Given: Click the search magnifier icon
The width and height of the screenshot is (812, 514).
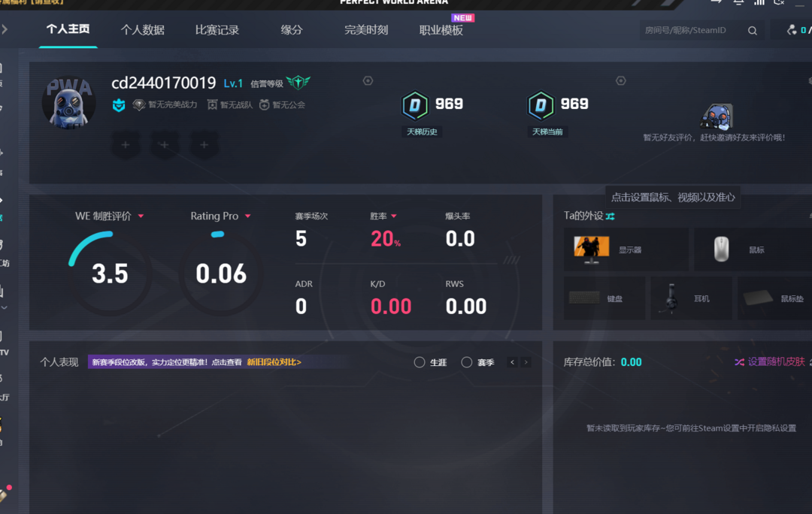Looking at the screenshot, I should 753,31.
